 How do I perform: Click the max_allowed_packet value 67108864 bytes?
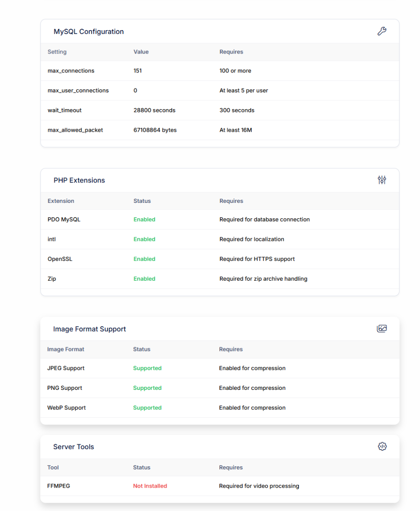(155, 130)
